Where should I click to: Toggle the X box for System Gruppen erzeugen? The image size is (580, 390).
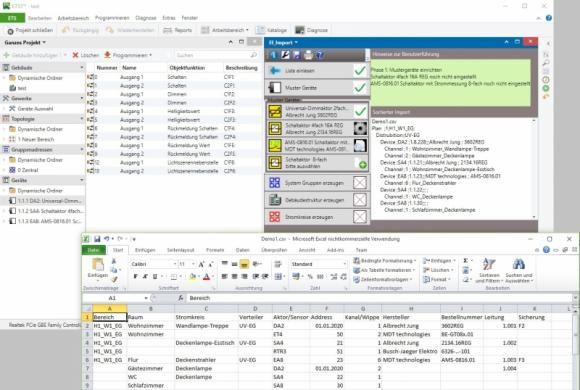pos(360,183)
